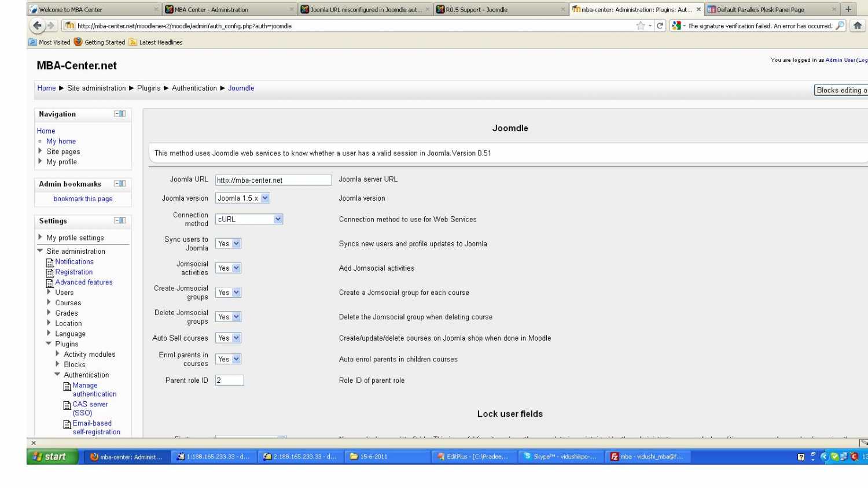Open a new browser tab with plus button
This screenshot has height=488, width=868.
[x=848, y=9]
